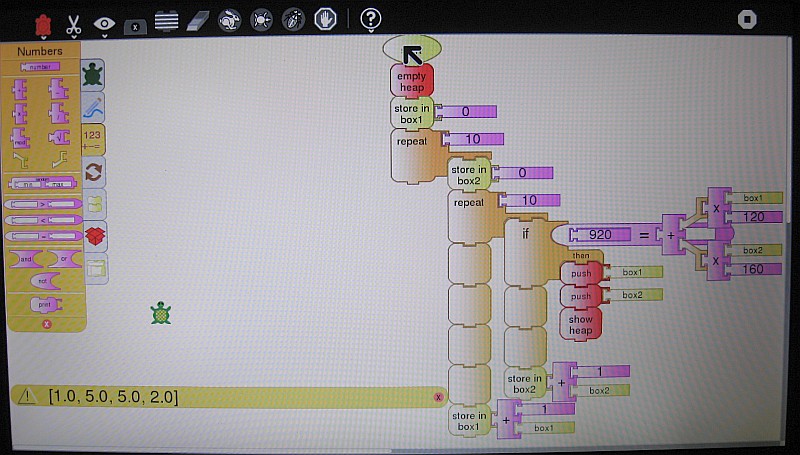Image resolution: width=800 pixels, height=455 pixels.
Task: Open the red turtle Activity toolbar
Action: (42, 20)
